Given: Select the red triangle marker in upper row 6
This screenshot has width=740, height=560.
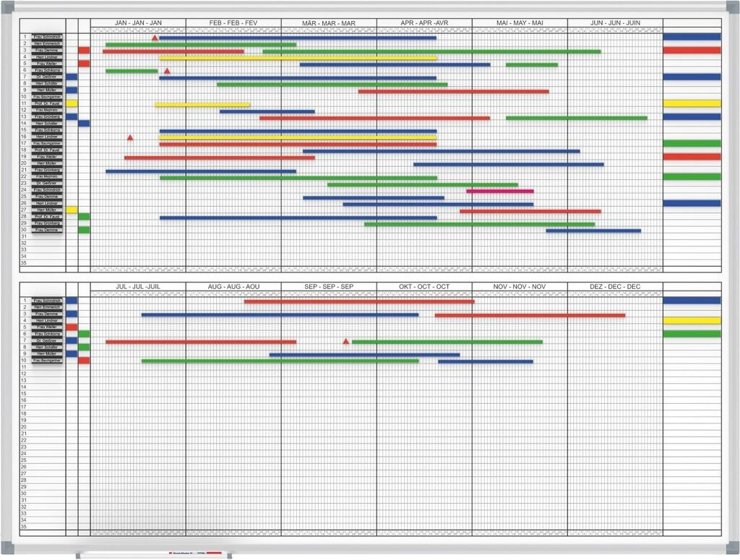Looking at the screenshot, I should pos(167,71).
